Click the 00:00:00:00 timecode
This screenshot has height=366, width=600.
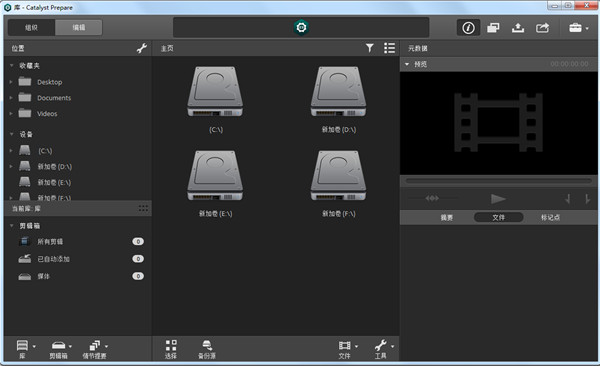click(x=569, y=64)
